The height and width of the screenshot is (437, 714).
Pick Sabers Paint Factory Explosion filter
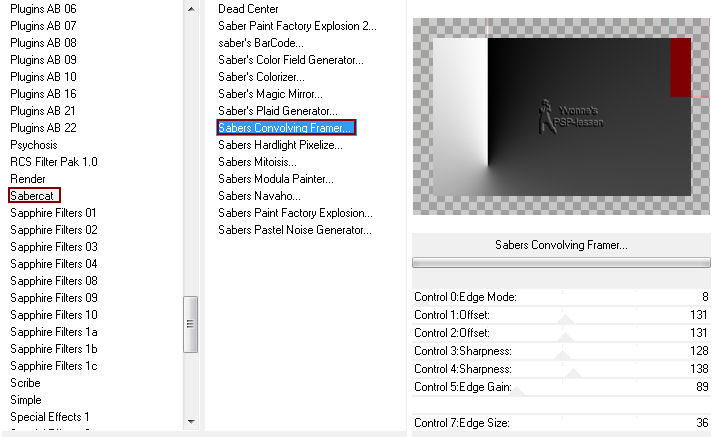pos(296,213)
